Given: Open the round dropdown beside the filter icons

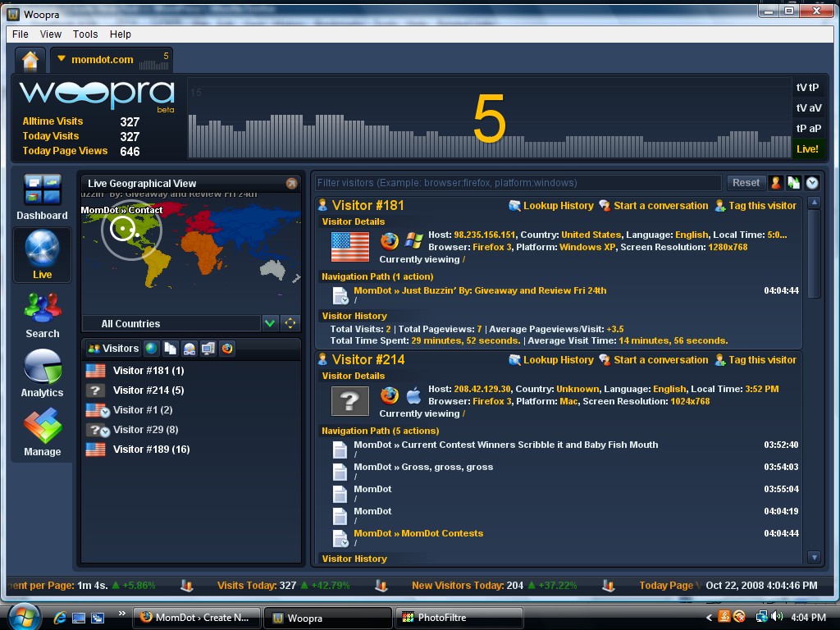Looking at the screenshot, I should coord(812,183).
